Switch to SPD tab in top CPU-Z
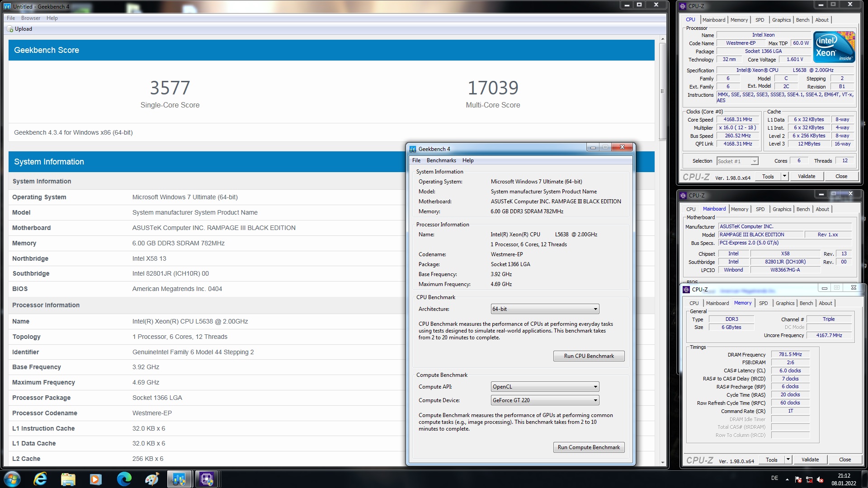 (760, 20)
